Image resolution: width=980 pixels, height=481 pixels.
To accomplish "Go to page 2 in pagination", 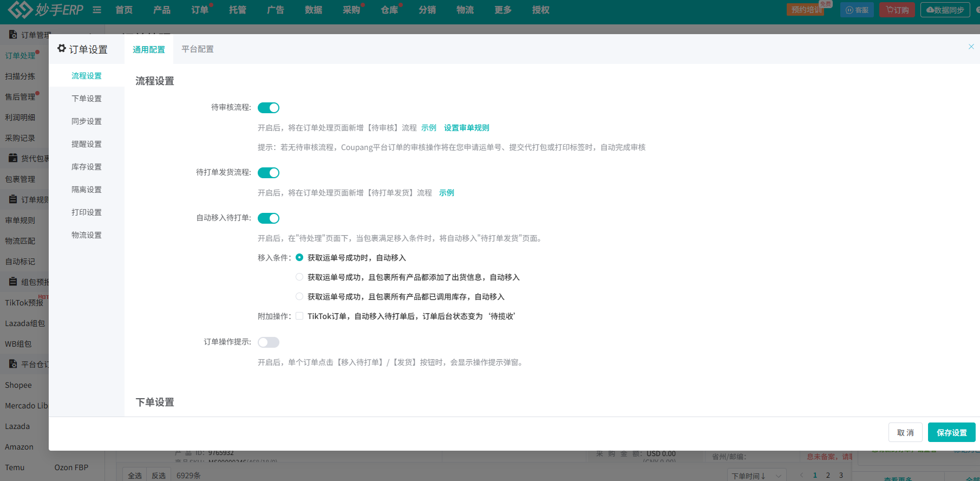I will tap(828, 475).
